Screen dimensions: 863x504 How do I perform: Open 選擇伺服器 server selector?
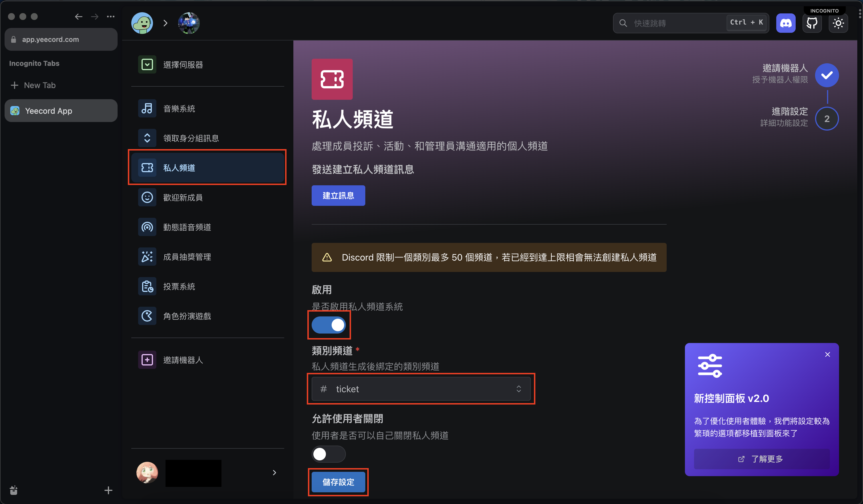tap(183, 65)
